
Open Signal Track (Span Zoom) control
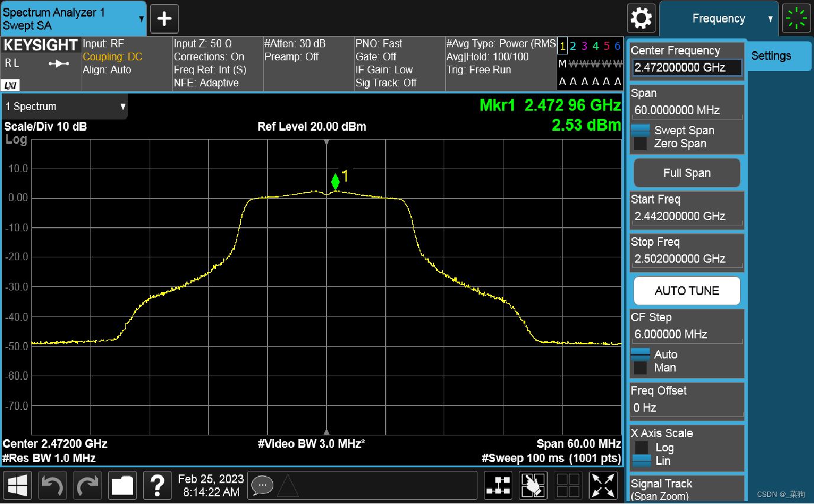pos(687,489)
